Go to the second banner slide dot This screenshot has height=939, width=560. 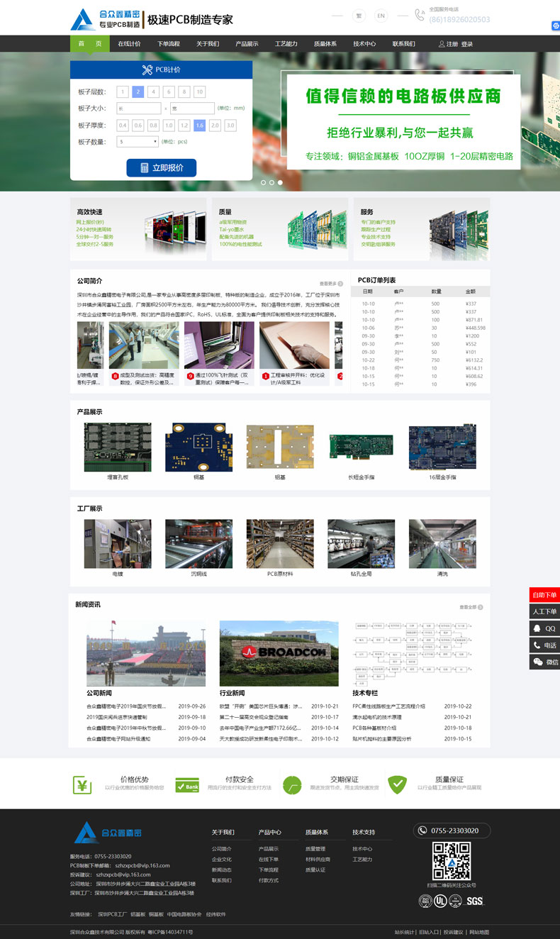[x=271, y=182]
